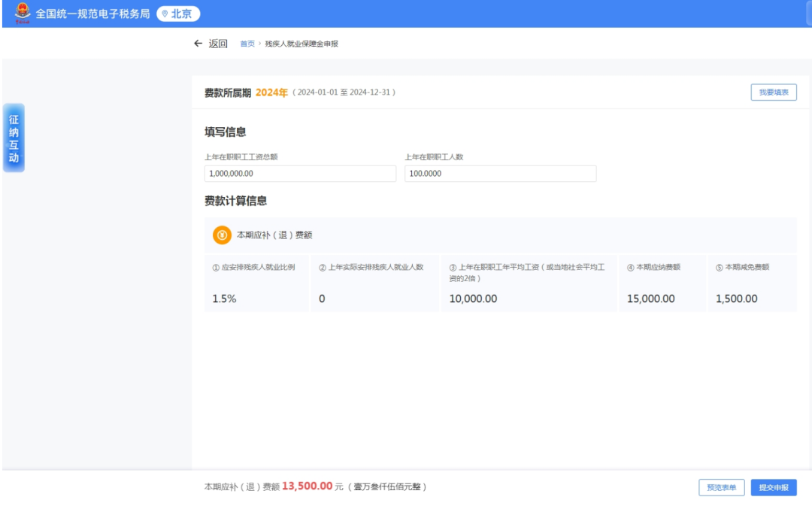Click the orange 2024年 period label

pos(271,92)
